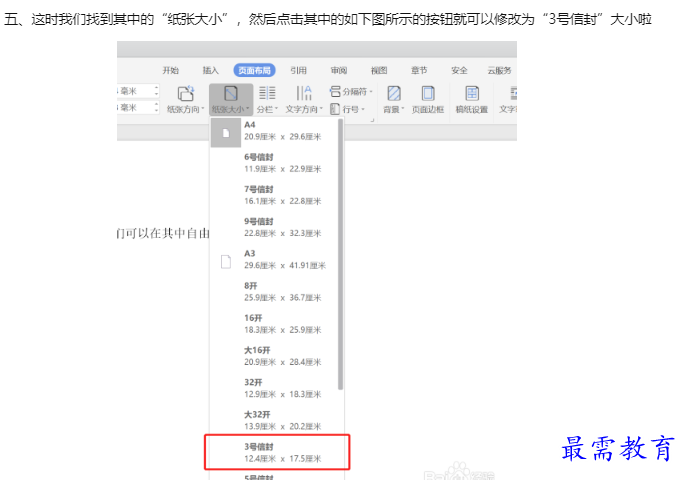Open the 纸张大小 paper size dropdown
Viewport: 683px width, 480px height.
click(x=231, y=100)
